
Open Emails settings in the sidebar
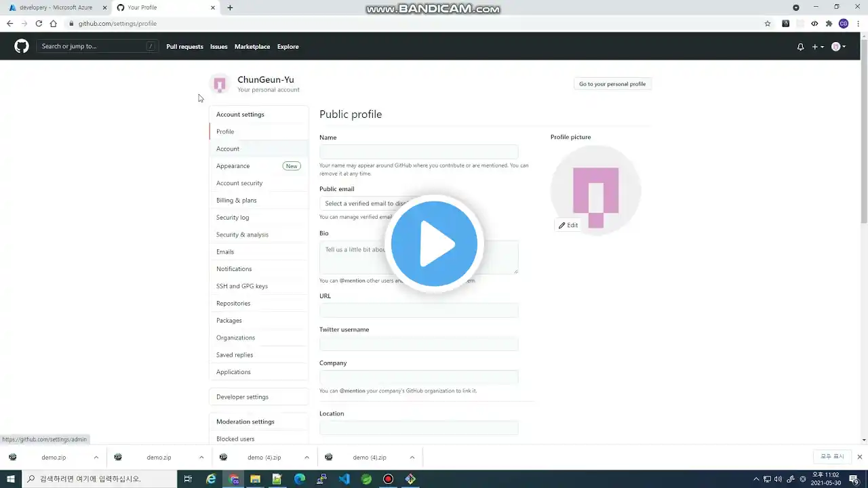(x=258, y=251)
